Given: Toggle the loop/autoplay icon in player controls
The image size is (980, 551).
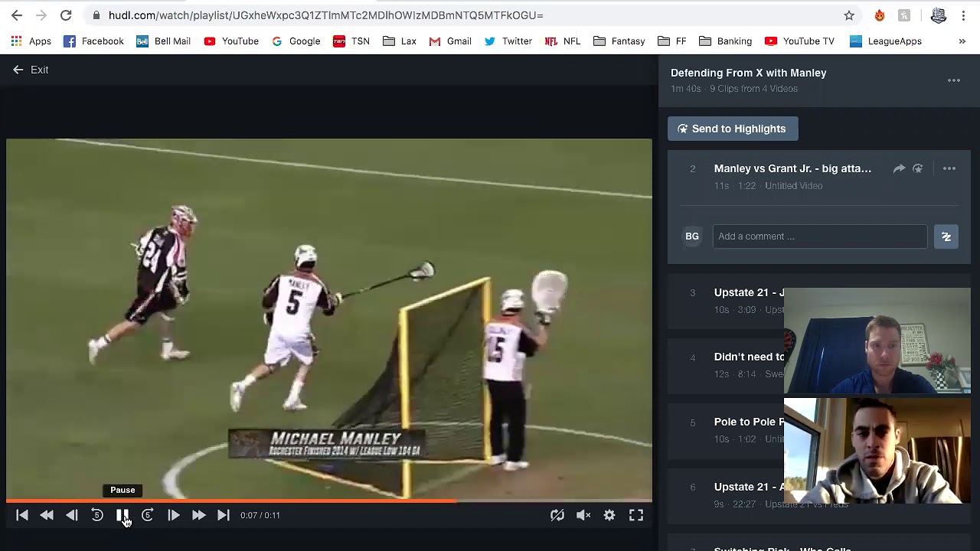Looking at the screenshot, I should coord(557,515).
